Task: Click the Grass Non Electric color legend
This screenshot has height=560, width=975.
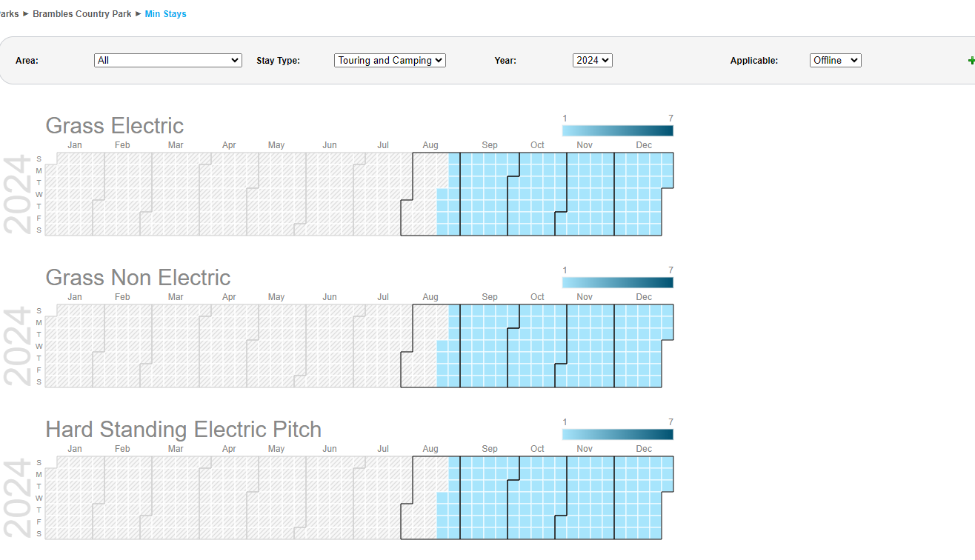Action: click(617, 283)
